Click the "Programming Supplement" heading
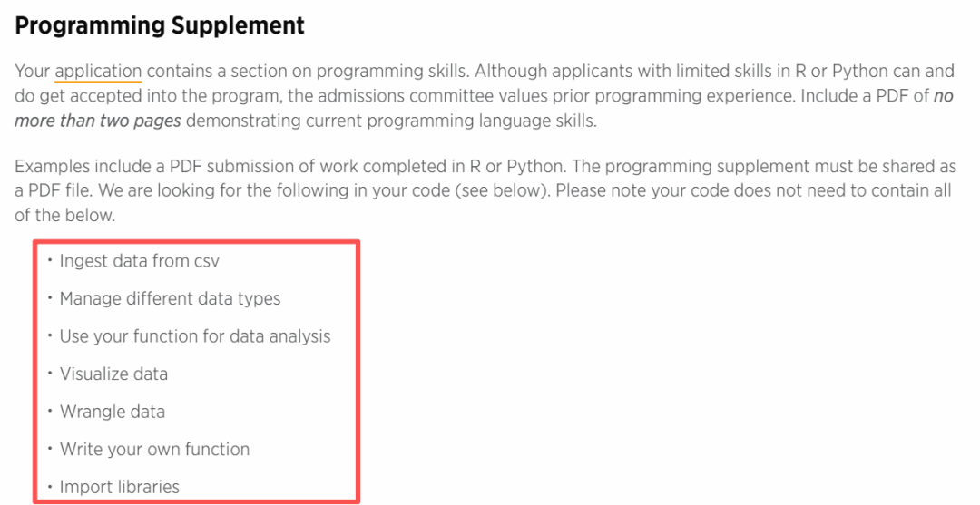Image resolution: width=980 pixels, height=505 pixels. (160, 25)
